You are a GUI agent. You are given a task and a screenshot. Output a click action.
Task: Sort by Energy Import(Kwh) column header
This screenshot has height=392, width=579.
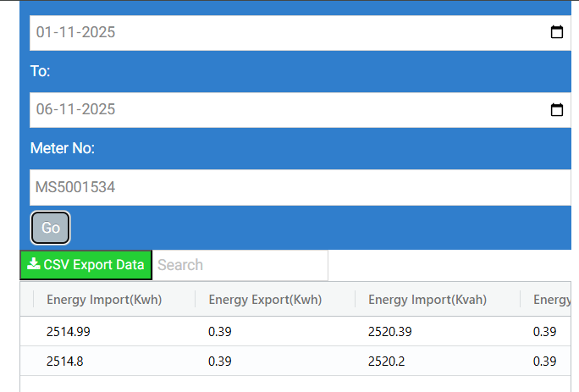click(x=104, y=299)
